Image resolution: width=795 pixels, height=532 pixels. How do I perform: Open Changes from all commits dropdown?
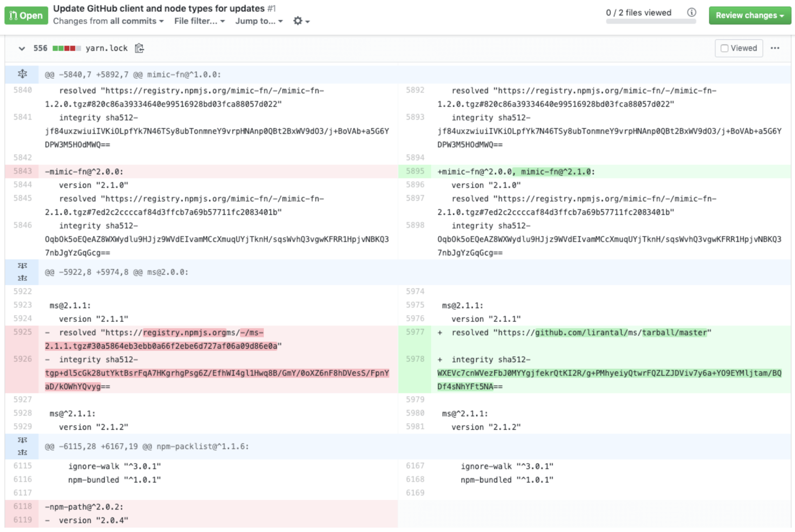108,21
